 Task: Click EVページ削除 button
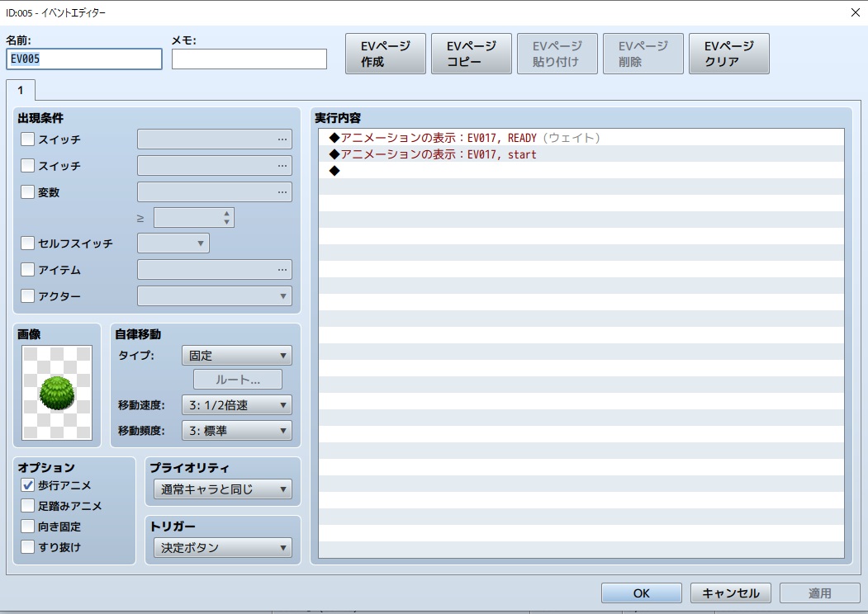pos(643,54)
